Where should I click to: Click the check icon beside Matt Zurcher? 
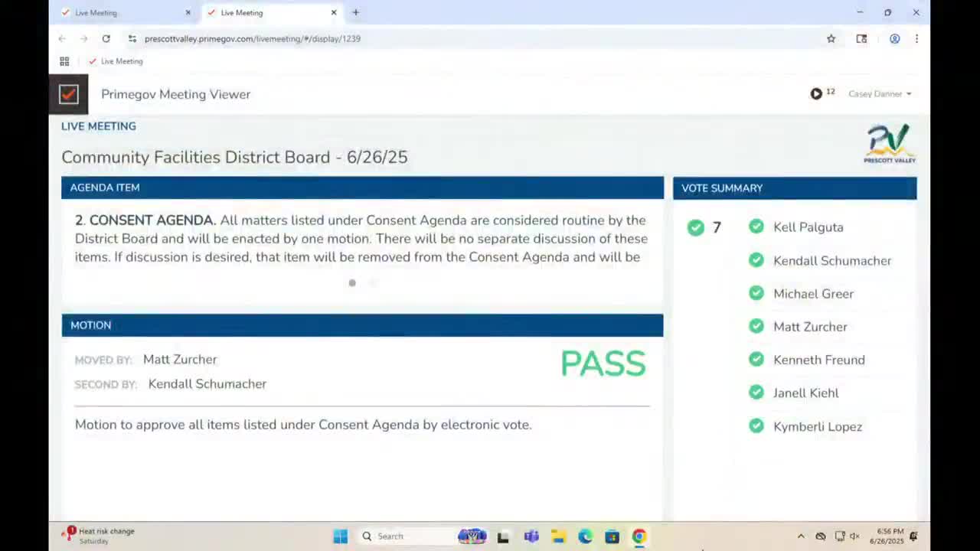click(x=756, y=326)
